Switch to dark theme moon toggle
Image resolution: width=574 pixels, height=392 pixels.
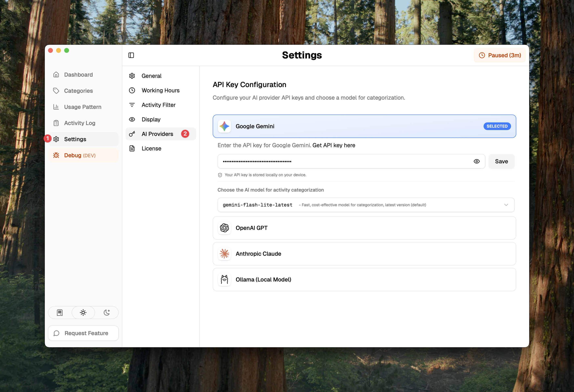pyautogui.click(x=107, y=313)
